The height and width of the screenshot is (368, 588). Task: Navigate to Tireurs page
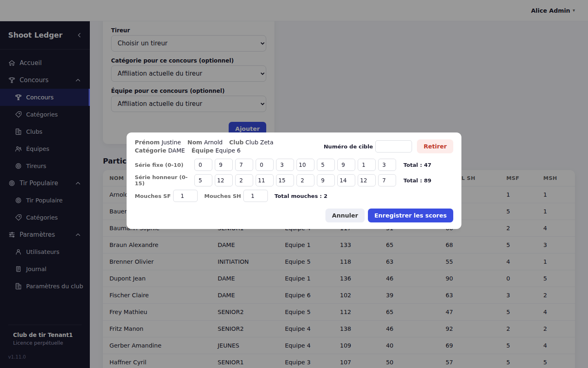(45, 166)
